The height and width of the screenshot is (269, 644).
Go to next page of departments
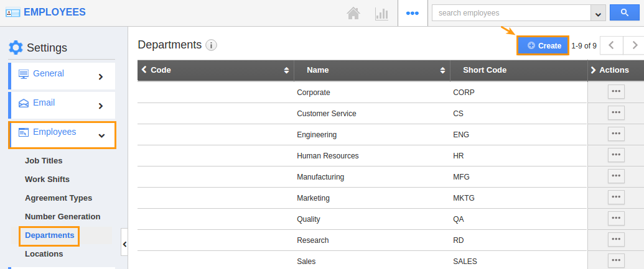pos(635,45)
